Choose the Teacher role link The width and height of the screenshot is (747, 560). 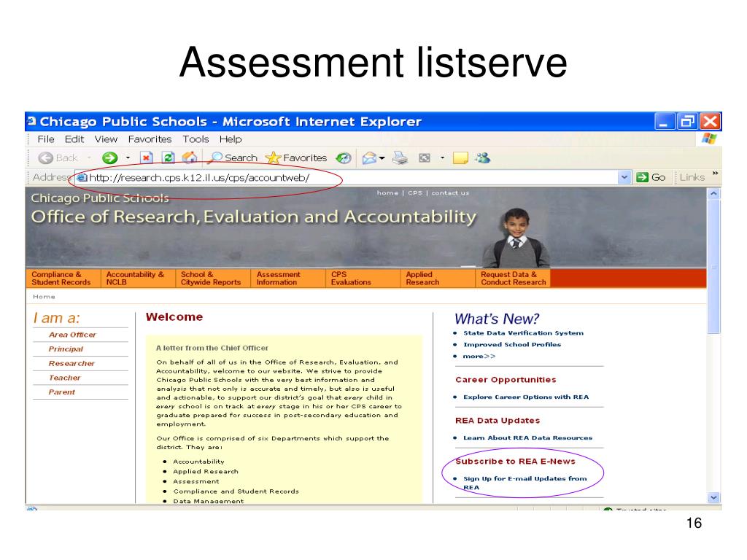[64, 378]
